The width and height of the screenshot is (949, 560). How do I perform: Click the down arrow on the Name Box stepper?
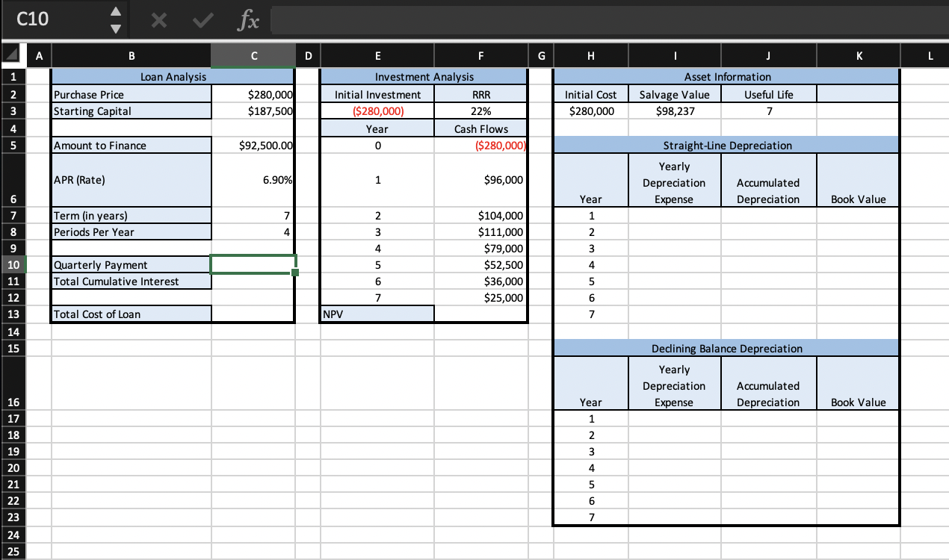116,28
